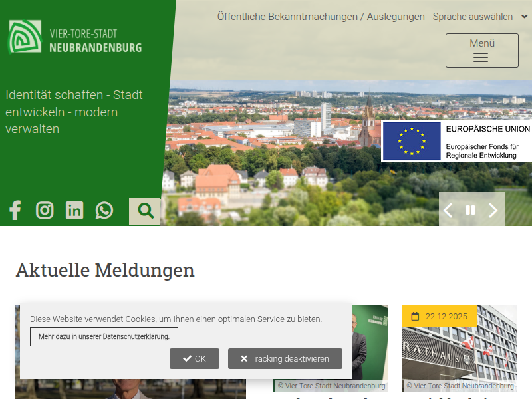Viewport: 532px width, 399px height.
Task: Select the 'Aktuelle Meldungen' heading
Action: pyautogui.click(x=104, y=271)
